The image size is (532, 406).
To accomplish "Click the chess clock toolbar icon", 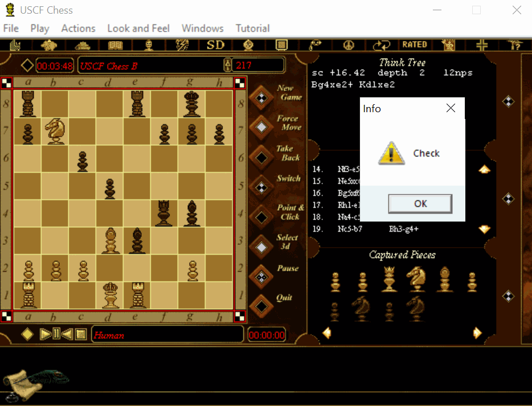I will click(248, 45).
